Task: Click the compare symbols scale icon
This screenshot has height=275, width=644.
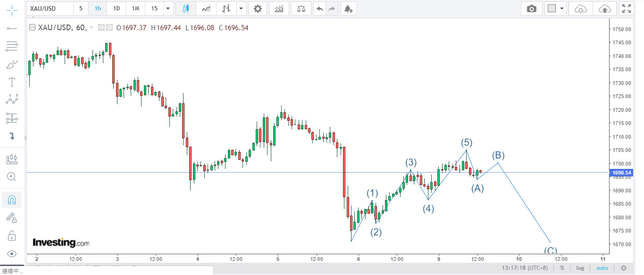Action: click(x=301, y=8)
